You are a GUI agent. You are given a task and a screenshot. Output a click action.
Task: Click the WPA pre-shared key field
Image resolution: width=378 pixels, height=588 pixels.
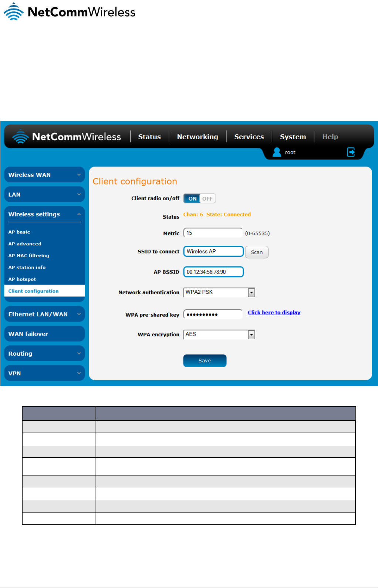(213, 315)
